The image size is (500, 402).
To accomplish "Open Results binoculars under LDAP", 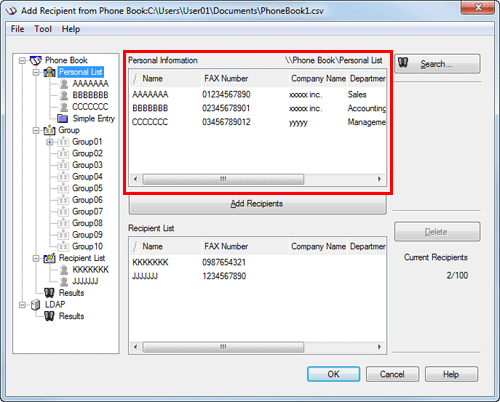I will click(49, 316).
